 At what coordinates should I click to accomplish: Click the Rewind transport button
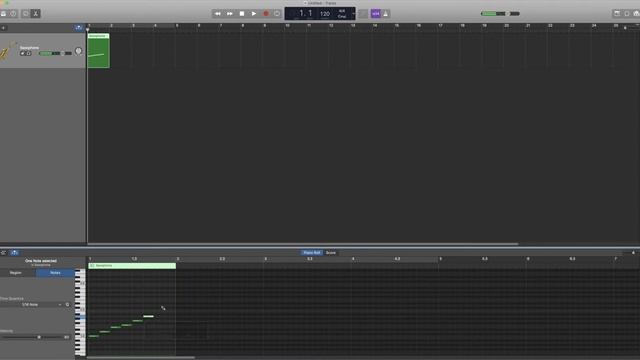point(218,13)
